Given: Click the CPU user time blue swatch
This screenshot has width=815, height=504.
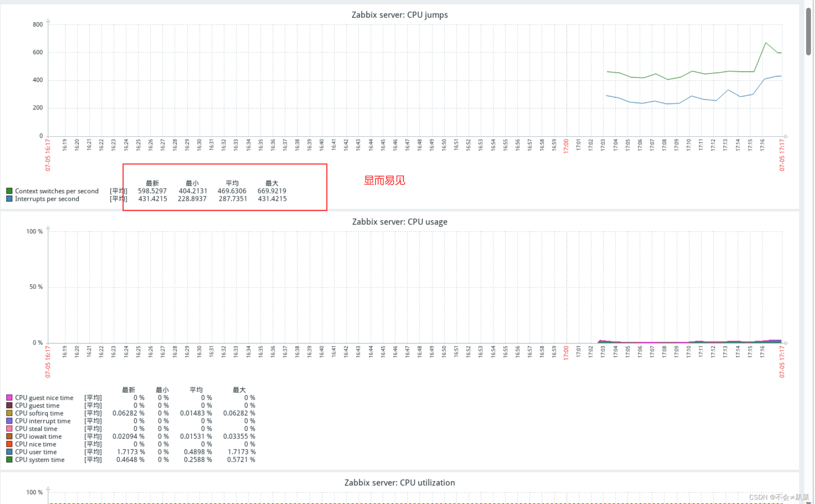Looking at the screenshot, I should [x=9, y=452].
